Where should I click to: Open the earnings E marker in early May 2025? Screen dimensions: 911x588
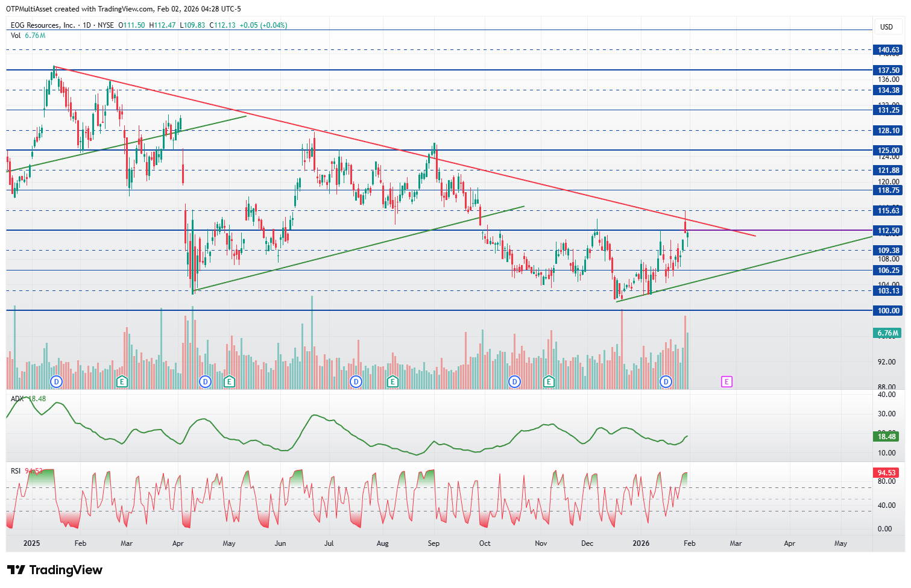click(229, 381)
